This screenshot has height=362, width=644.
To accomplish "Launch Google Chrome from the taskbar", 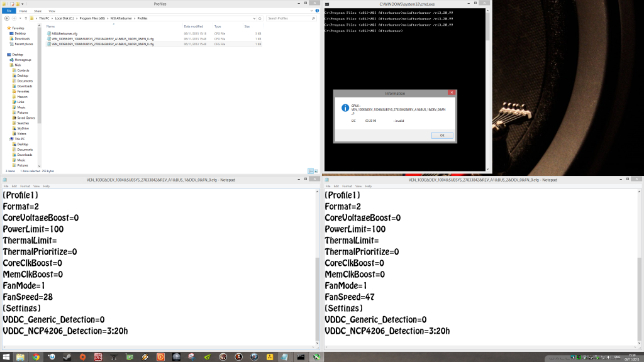I will click(x=36, y=357).
